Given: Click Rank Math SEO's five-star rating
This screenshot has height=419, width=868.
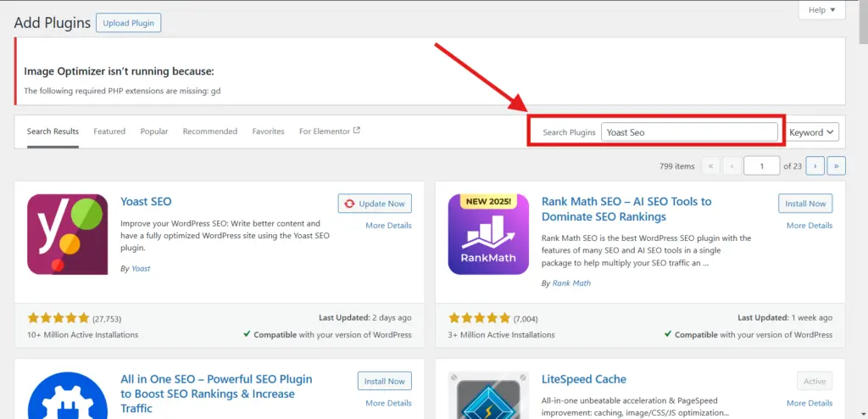Looking at the screenshot, I should pyautogui.click(x=479, y=318).
